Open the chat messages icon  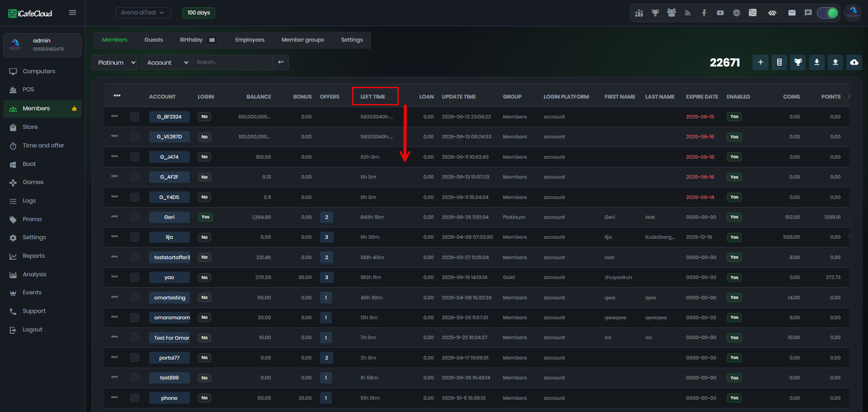[x=808, y=13]
